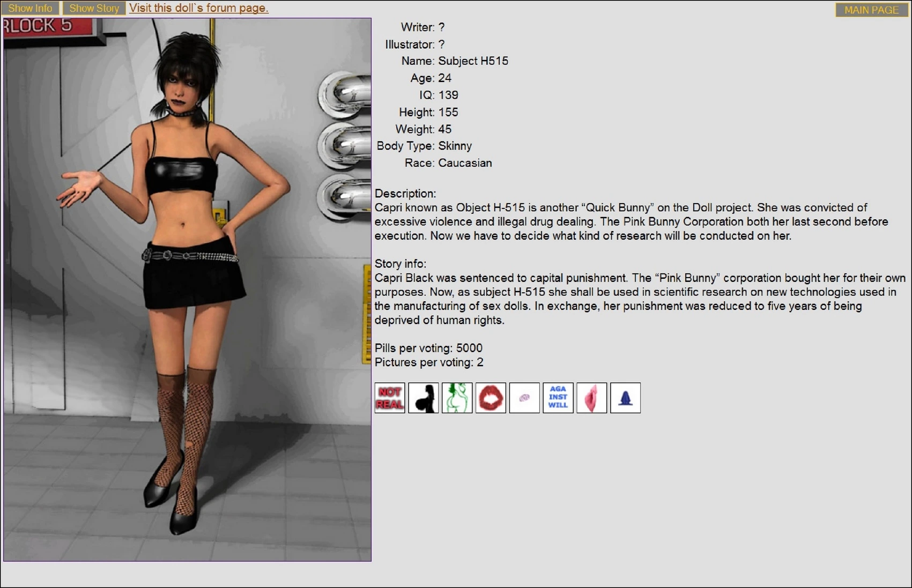This screenshot has width=912, height=588.
Task: Click the Story info heading
Action: [x=401, y=264]
